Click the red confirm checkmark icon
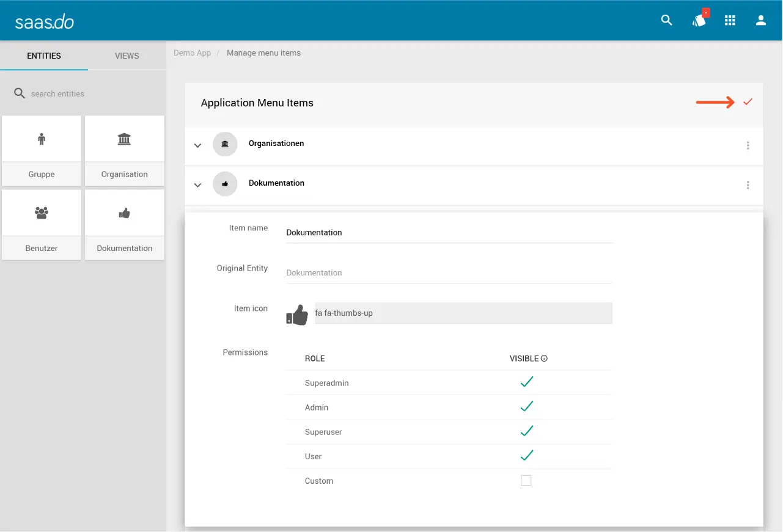This screenshot has height=532, width=783. (x=748, y=102)
